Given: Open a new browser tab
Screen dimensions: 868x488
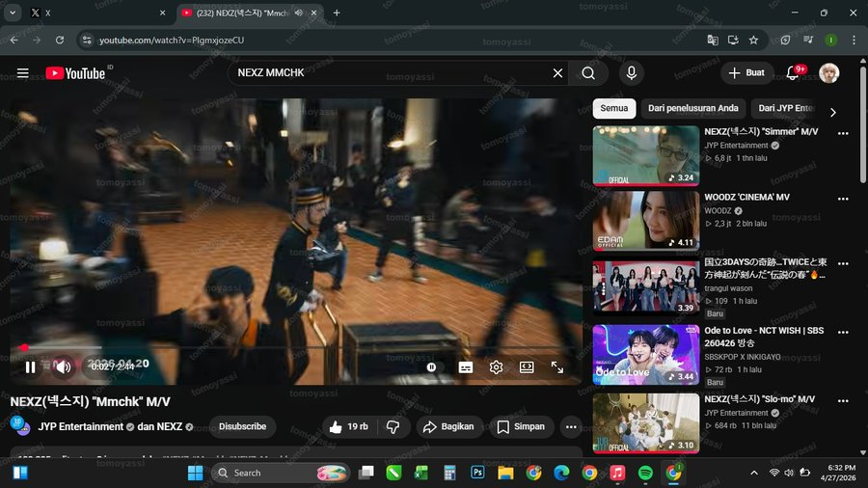Looking at the screenshot, I should point(336,13).
